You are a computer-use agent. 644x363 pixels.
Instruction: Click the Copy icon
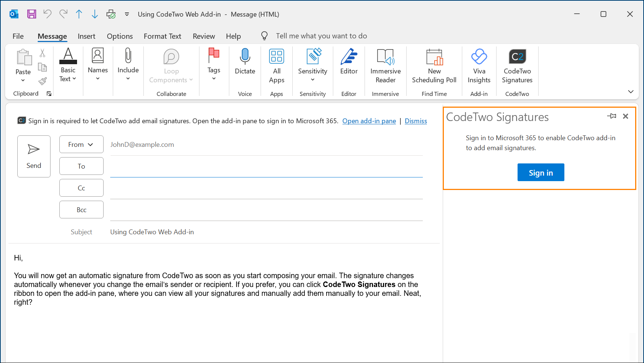pos(42,67)
